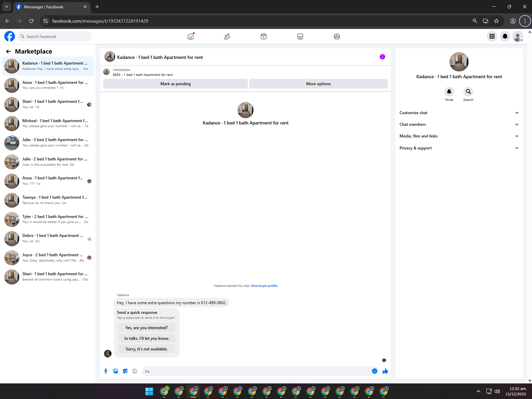Expand Media, files and links section
Screen dimensions: 532x399
click(459, 136)
